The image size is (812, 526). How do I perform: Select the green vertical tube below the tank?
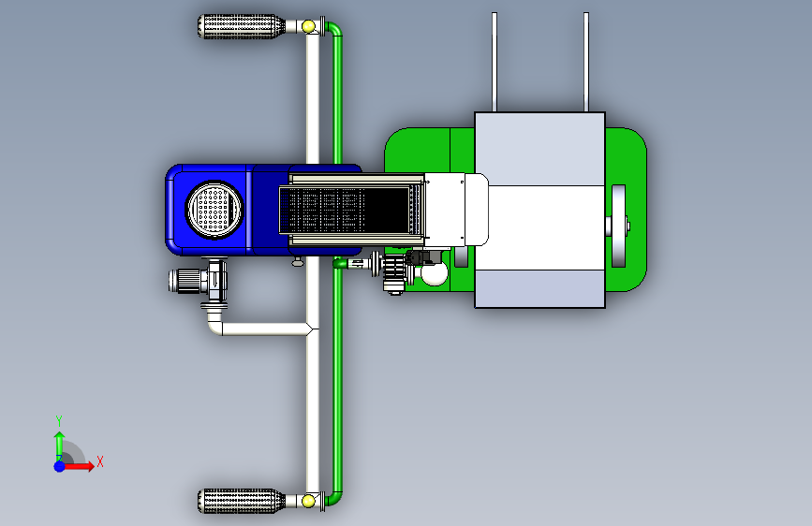pos(337,381)
